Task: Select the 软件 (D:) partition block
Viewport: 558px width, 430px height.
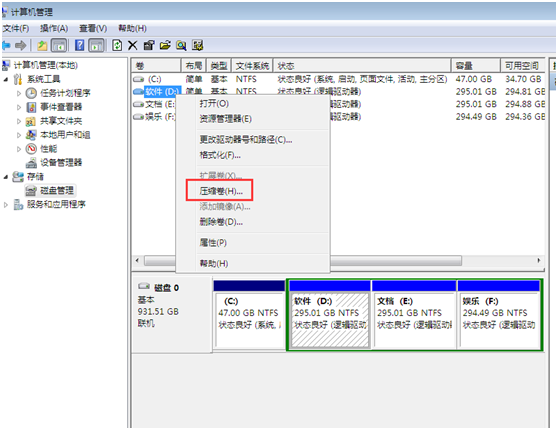Action: (x=330, y=315)
